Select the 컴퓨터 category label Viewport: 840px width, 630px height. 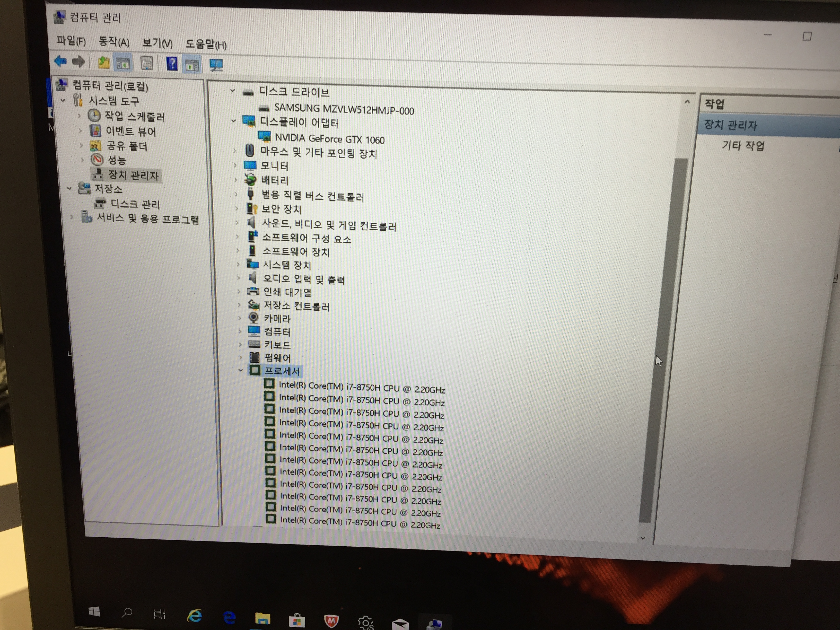277,331
